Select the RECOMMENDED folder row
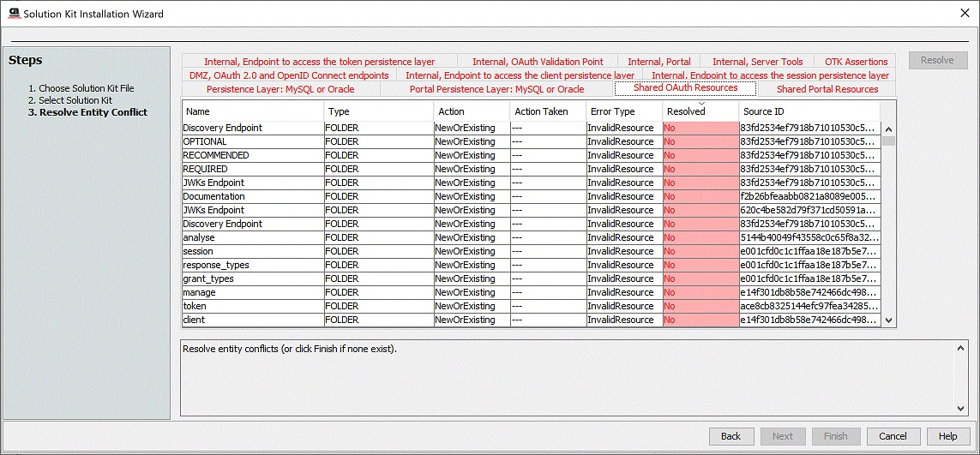This screenshot has width=980, height=455. pos(532,155)
